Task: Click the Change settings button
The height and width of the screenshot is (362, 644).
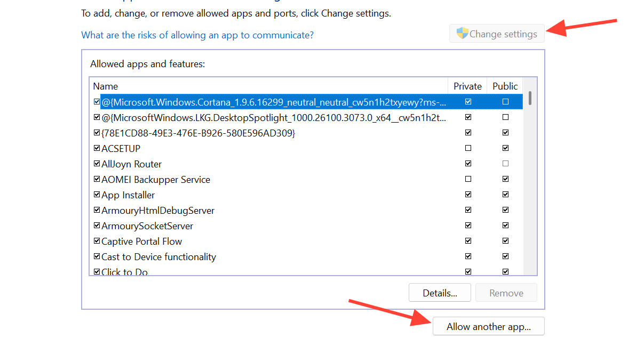Action: (497, 34)
